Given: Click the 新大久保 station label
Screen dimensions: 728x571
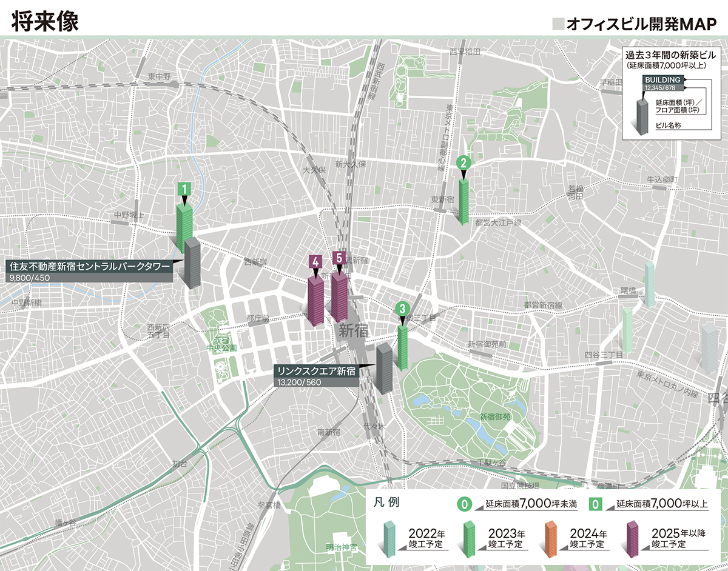Looking at the screenshot, I should [351, 165].
